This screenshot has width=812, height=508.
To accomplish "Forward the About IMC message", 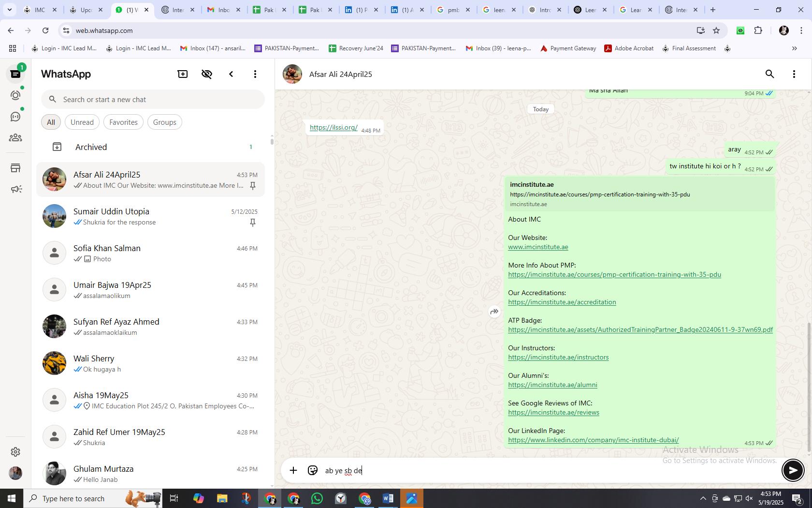I will tap(494, 312).
